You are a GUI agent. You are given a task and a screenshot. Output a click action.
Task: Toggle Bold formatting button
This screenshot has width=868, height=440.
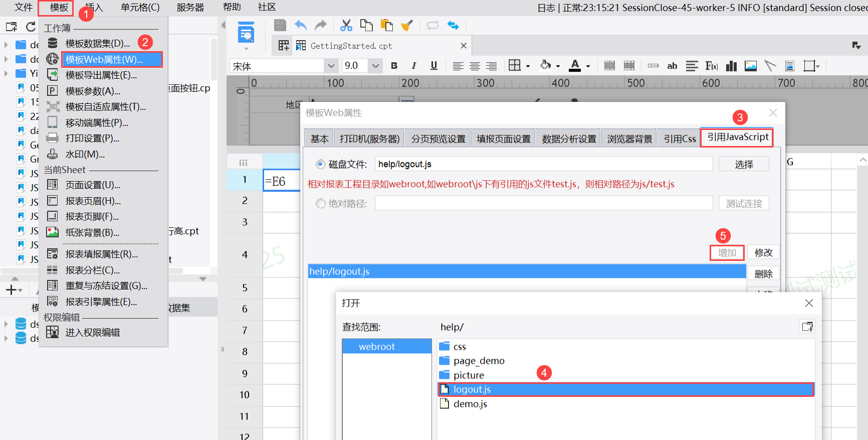(x=394, y=66)
